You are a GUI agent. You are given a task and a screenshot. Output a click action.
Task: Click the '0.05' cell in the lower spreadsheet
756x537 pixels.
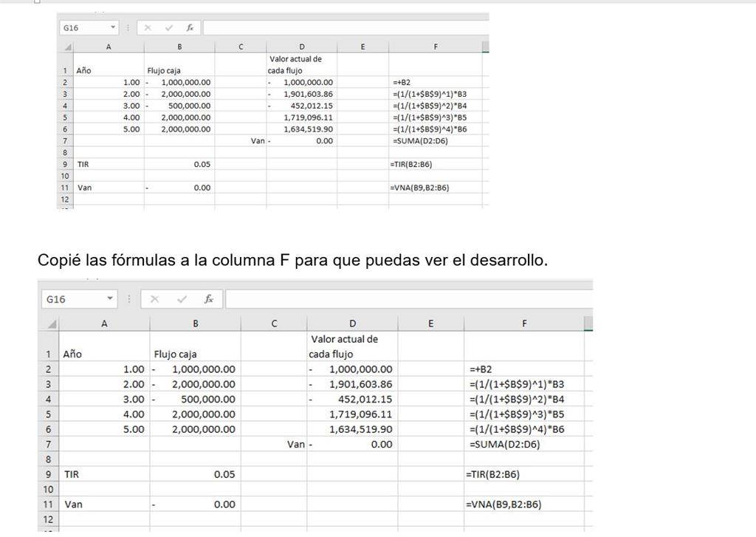195,474
